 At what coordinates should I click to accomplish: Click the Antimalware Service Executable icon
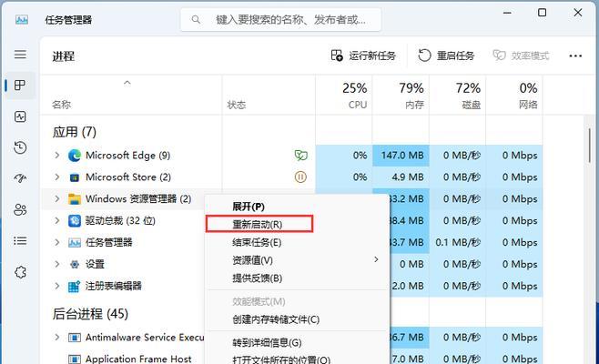[x=74, y=338]
